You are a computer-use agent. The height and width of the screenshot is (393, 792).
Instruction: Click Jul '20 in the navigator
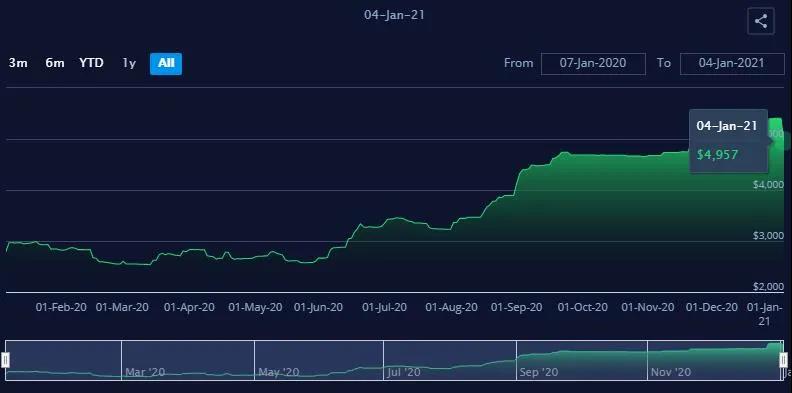404,372
